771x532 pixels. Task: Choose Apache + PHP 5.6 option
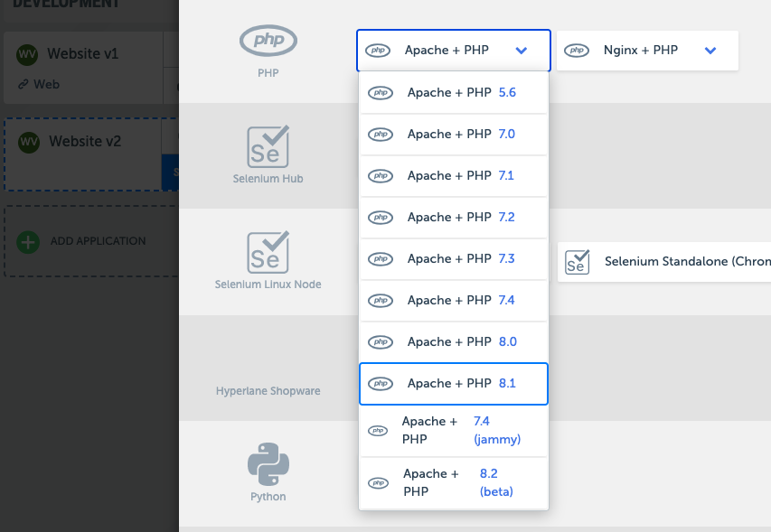pos(454,93)
